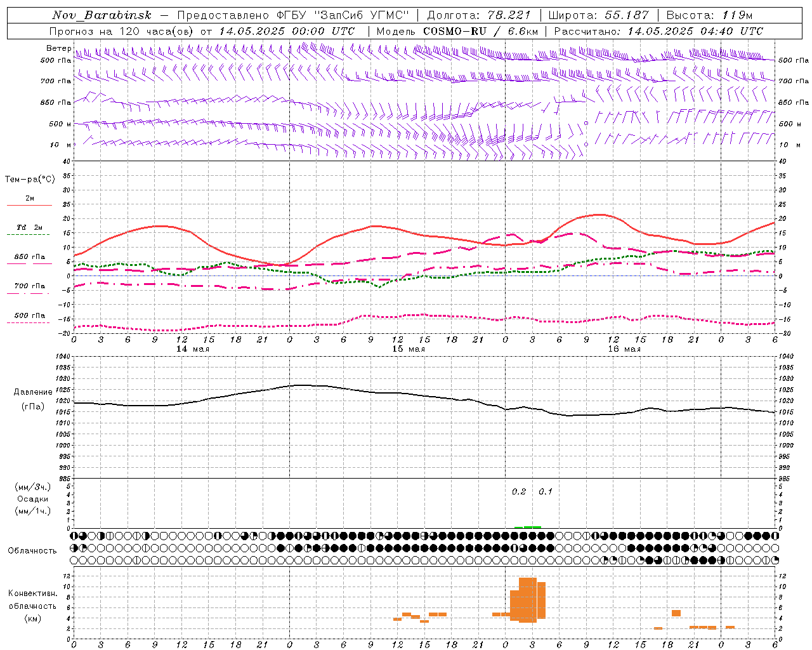
Task: Click the computed time Рассчитано: 14.05.2025 04:40 UTC
Action: click(658, 31)
